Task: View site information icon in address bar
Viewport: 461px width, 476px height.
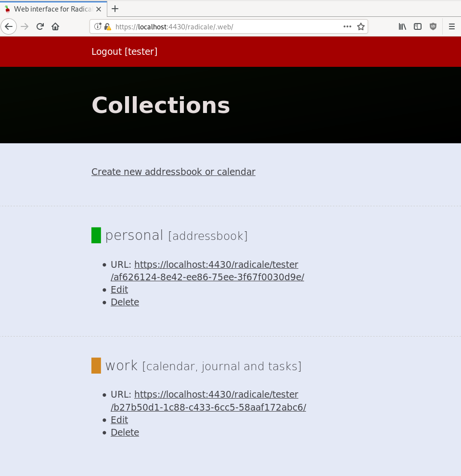Action: pos(98,27)
